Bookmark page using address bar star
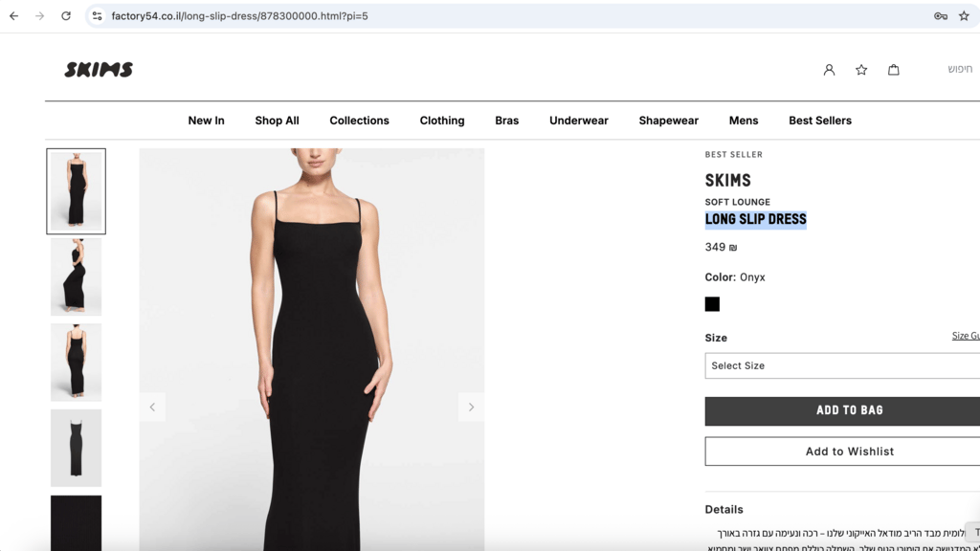 (964, 16)
